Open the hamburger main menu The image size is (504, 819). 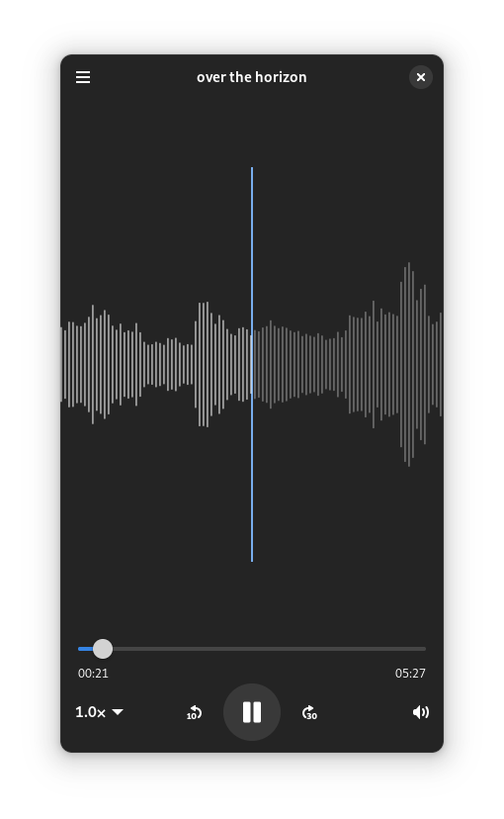point(83,77)
